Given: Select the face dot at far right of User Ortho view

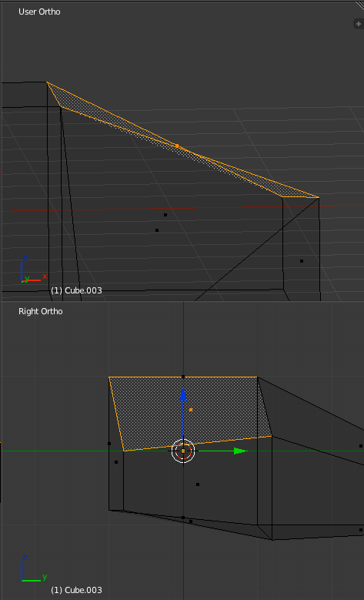Looking at the screenshot, I should coord(302,261).
